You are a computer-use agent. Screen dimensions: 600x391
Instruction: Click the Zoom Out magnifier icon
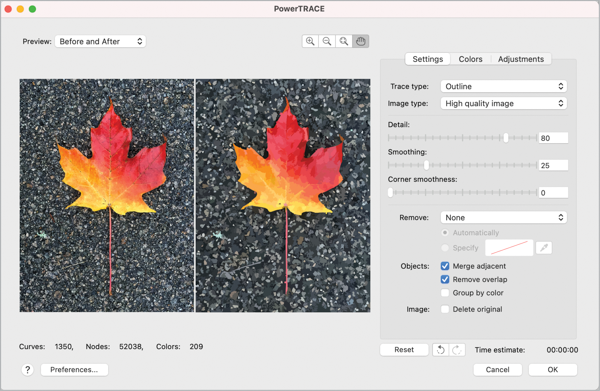(x=327, y=41)
